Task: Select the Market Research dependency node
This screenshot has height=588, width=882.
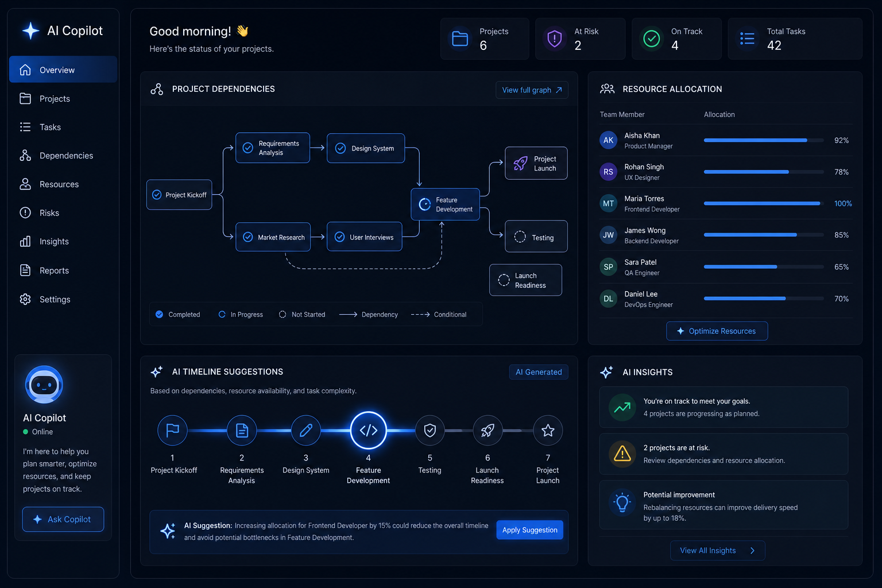Action: pyautogui.click(x=273, y=237)
